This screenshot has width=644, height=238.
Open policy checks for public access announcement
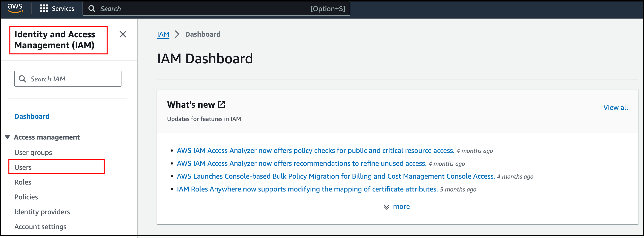tap(316, 151)
